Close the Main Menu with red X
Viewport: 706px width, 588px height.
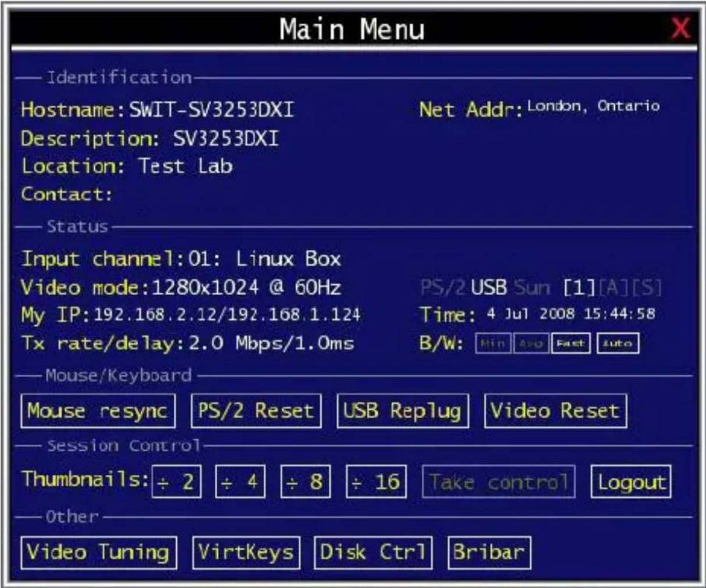tap(680, 28)
